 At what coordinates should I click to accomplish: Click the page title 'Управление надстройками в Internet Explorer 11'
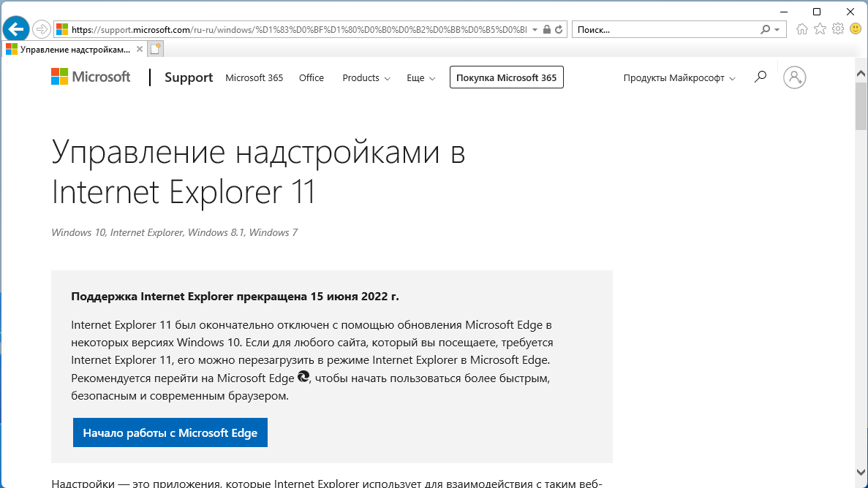pos(258,172)
